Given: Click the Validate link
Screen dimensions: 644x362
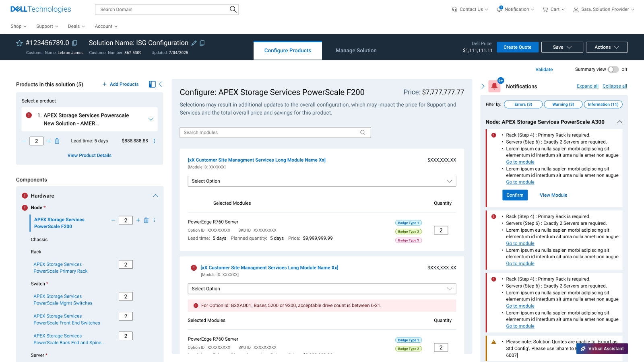Looking at the screenshot, I should [x=544, y=70].
